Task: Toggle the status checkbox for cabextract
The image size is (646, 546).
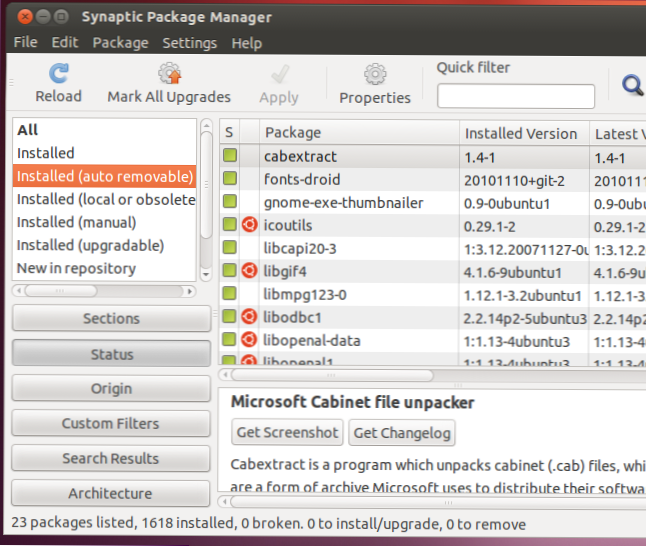Action: [230, 157]
